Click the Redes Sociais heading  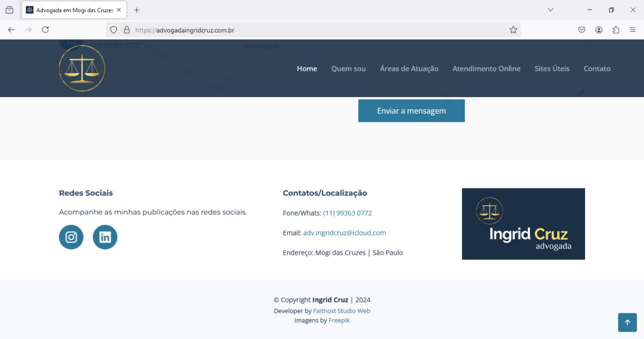86,193
